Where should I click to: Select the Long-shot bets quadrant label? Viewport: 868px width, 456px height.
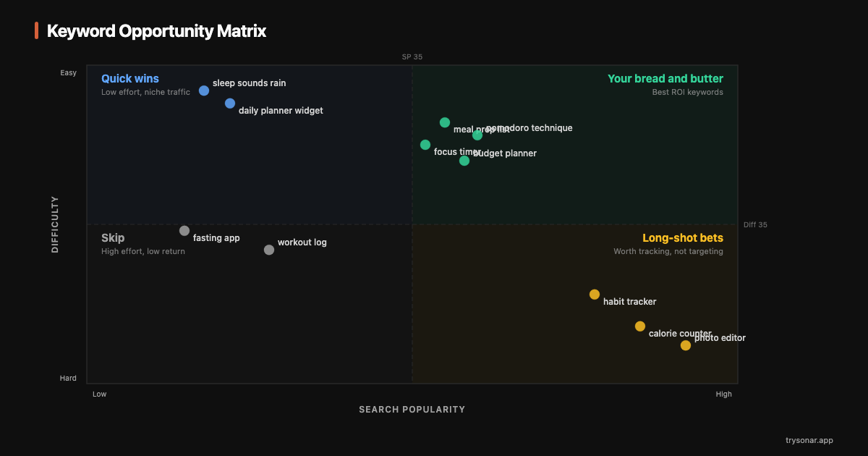coord(683,237)
